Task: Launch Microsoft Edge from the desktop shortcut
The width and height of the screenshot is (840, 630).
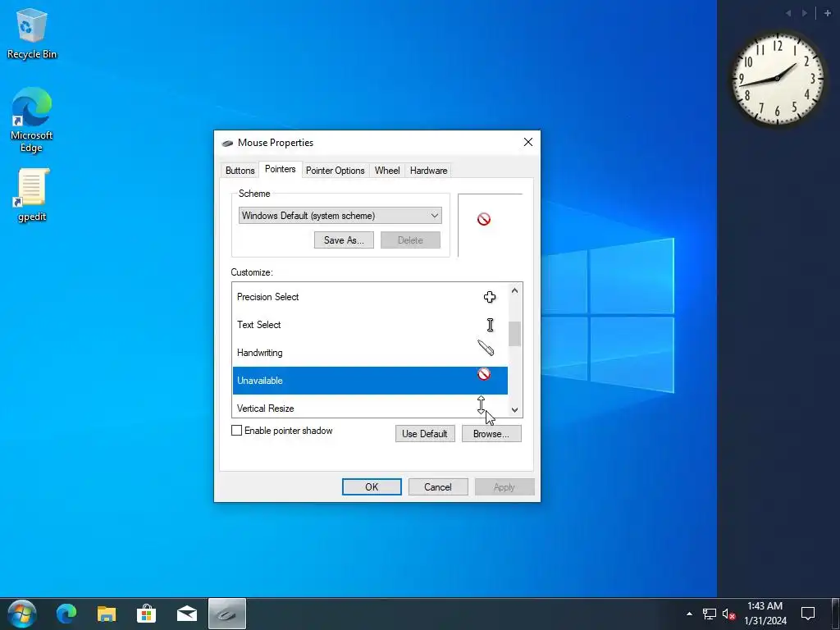Action: click(x=32, y=120)
